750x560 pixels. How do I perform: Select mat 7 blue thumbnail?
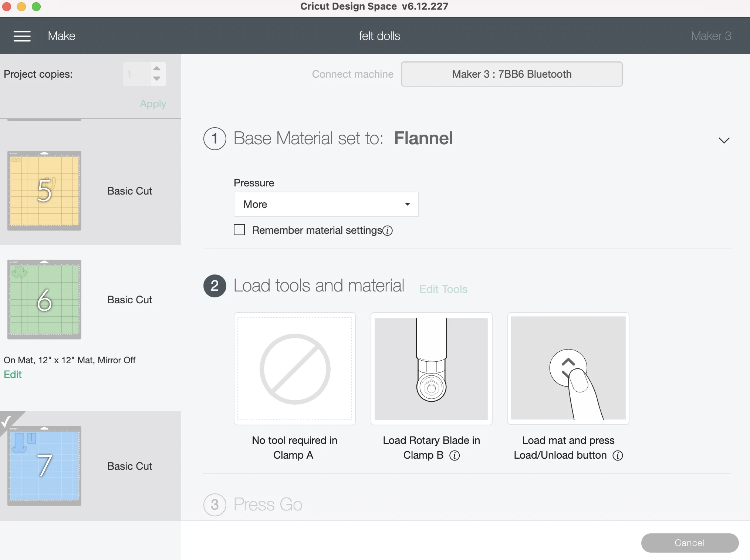pos(44,466)
